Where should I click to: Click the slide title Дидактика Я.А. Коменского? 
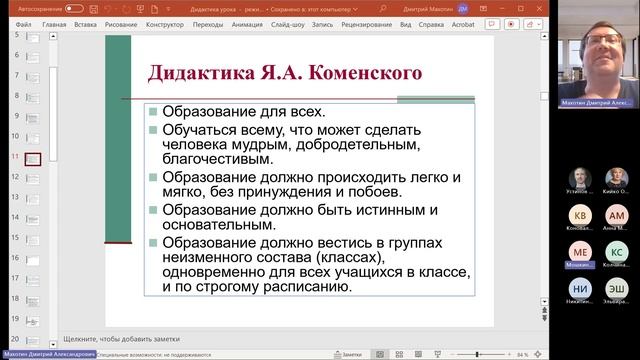click(284, 73)
